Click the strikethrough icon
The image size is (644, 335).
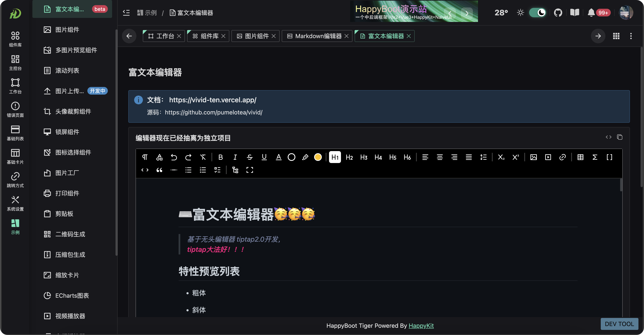coord(250,157)
